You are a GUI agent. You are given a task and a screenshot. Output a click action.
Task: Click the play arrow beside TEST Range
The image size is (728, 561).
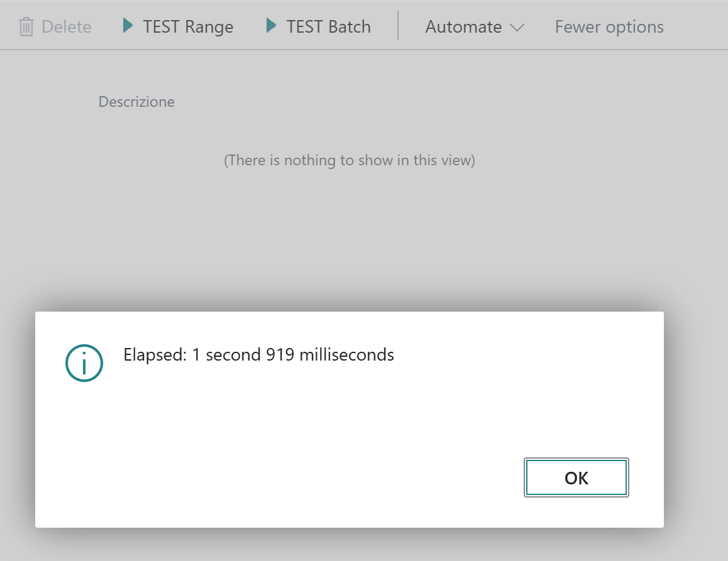tap(128, 26)
